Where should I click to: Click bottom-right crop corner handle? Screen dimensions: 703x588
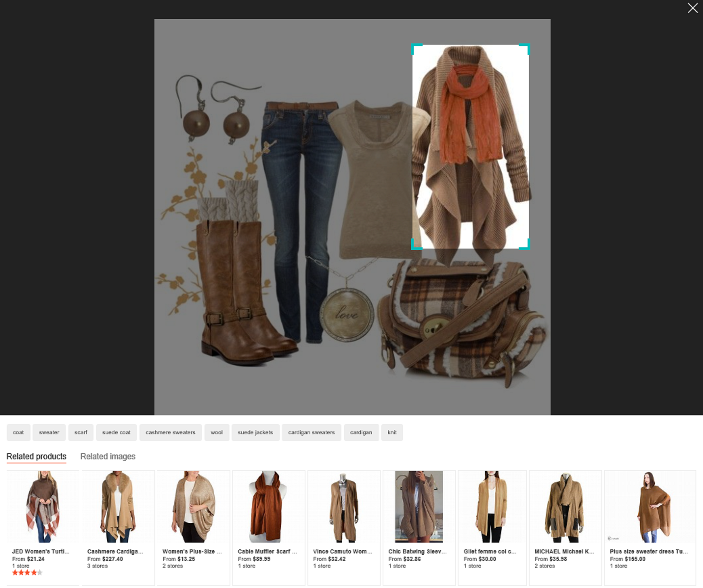[x=528, y=247]
